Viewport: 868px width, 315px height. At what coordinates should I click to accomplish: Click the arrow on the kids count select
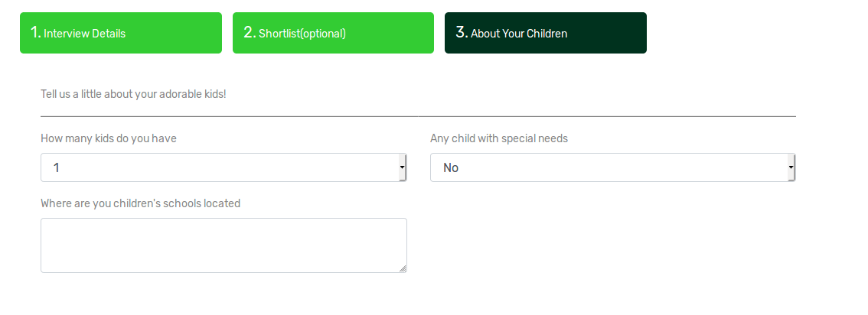pyautogui.click(x=403, y=167)
